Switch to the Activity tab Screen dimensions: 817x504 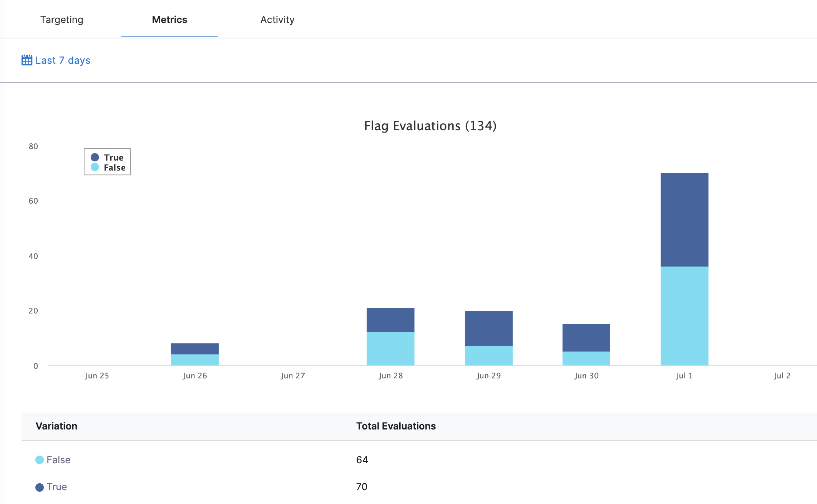click(277, 20)
